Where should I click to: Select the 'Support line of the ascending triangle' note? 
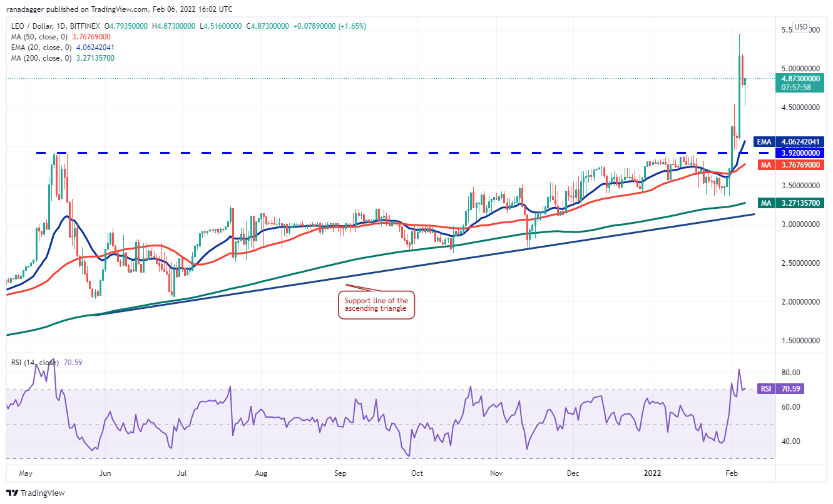377,305
